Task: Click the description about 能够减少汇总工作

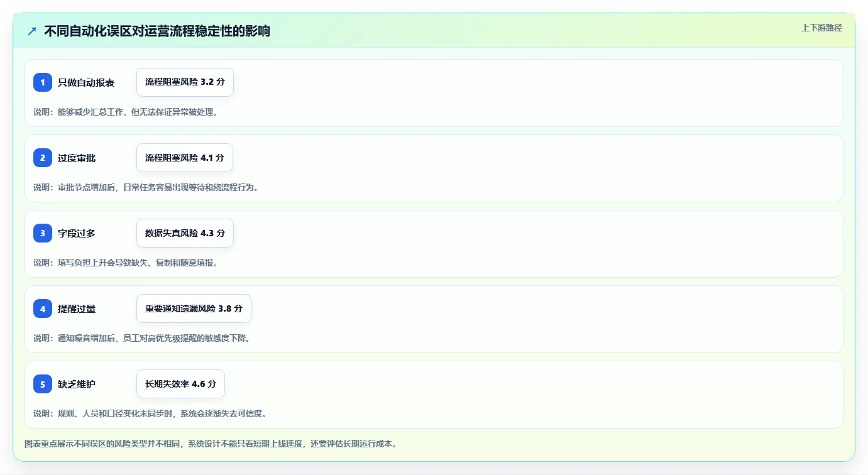Action: (x=125, y=112)
